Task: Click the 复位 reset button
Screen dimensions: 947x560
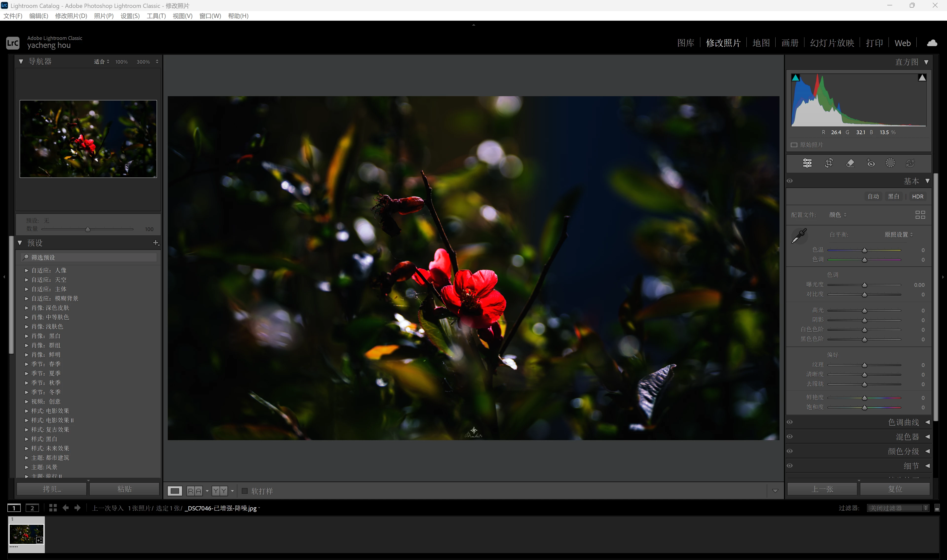Action: 895,489
